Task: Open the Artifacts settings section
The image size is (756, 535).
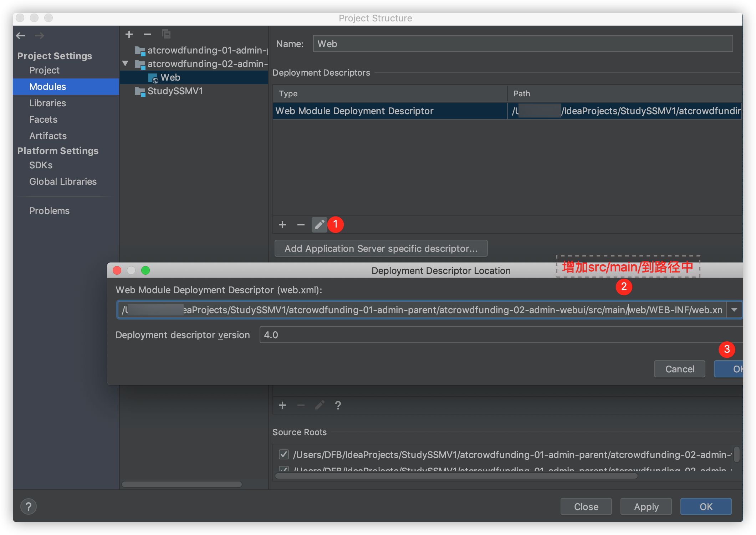Action: 48,136
